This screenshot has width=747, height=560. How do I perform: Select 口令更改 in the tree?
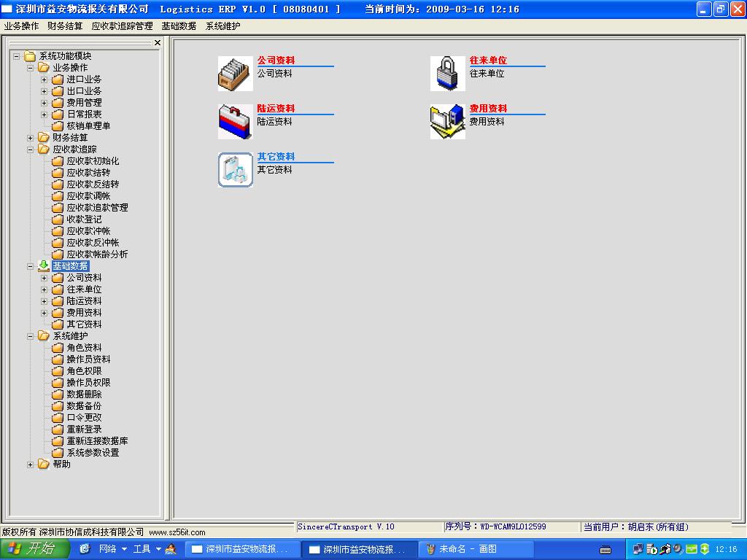[x=84, y=418]
